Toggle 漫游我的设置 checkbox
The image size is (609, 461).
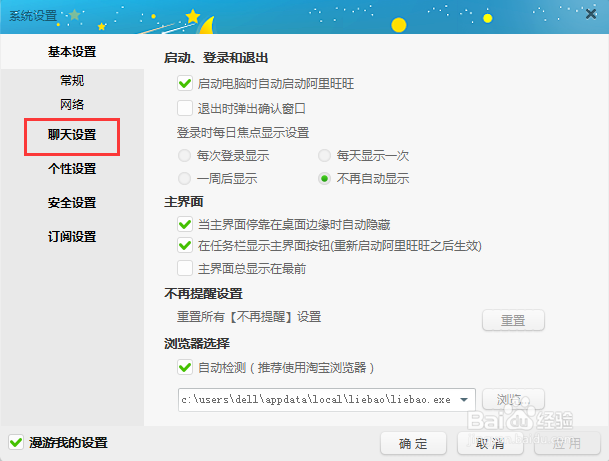click(x=16, y=442)
